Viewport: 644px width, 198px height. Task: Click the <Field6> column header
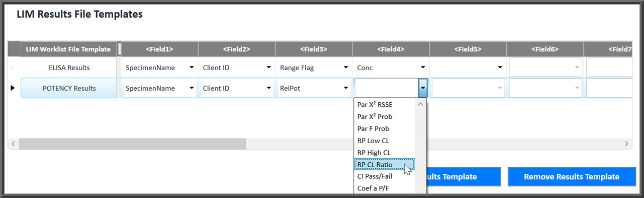(x=545, y=49)
